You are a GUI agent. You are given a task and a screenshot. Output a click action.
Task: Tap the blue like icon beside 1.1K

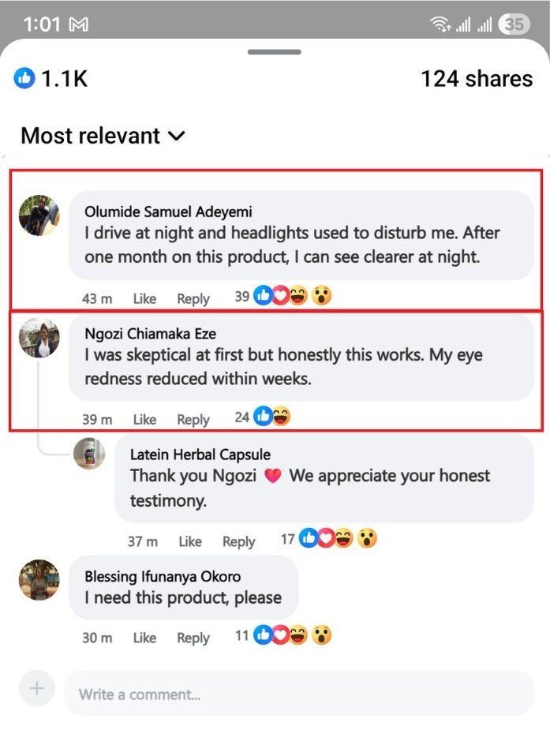(x=24, y=78)
